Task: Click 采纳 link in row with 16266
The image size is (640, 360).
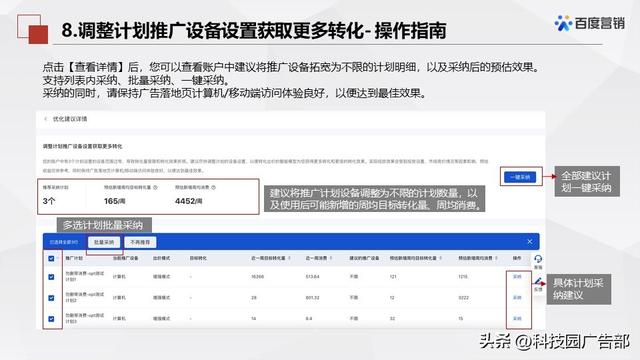Action: pos(517,277)
